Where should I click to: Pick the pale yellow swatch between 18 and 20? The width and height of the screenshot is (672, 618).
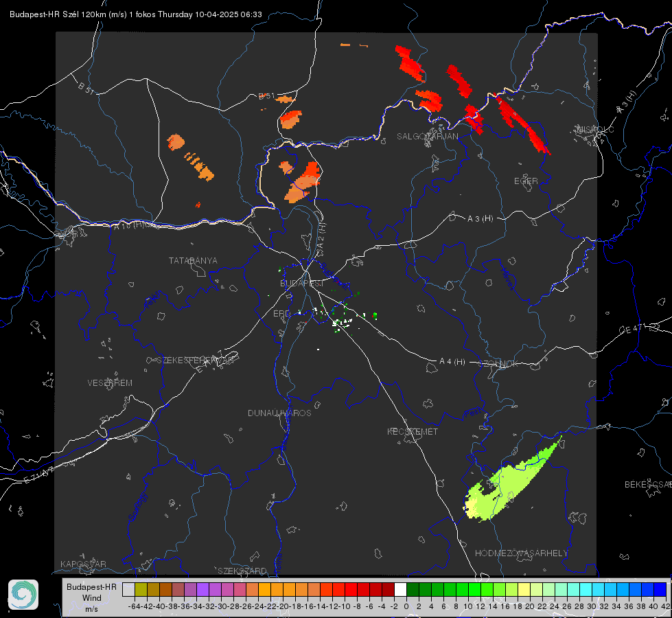point(524,590)
